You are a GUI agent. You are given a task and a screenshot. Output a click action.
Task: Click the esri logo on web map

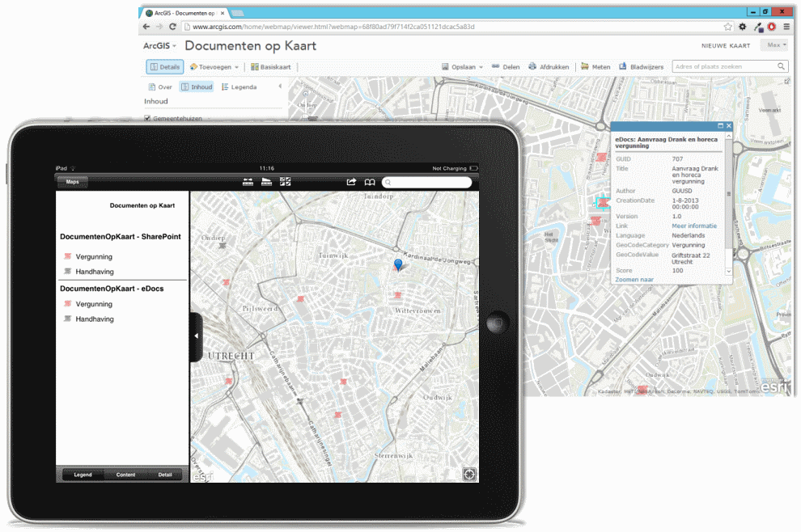[774, 387]
